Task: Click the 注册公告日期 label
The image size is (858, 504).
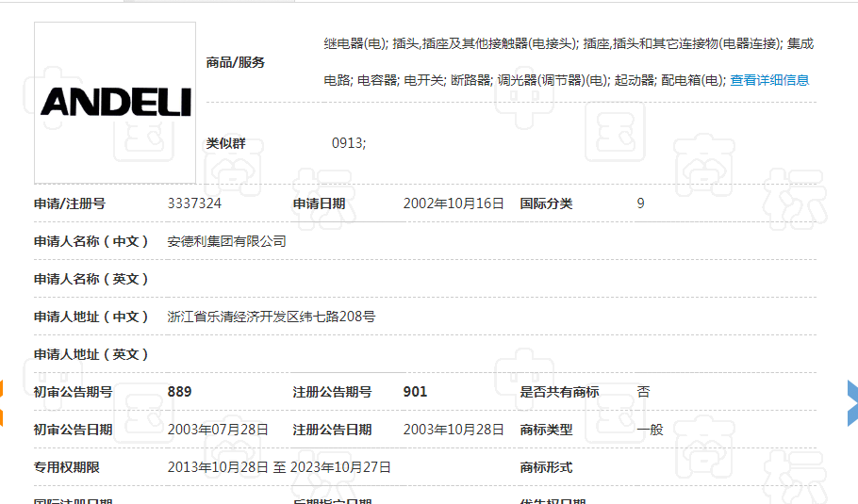Action: coord(332,430)
